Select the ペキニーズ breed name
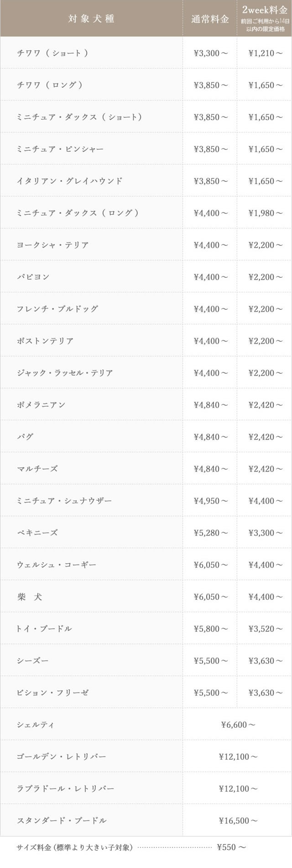292x868 pixels. [37, 533]
